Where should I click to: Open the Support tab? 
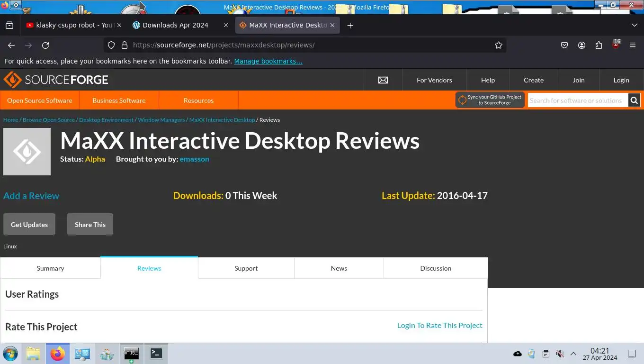[x=246, y=268]
